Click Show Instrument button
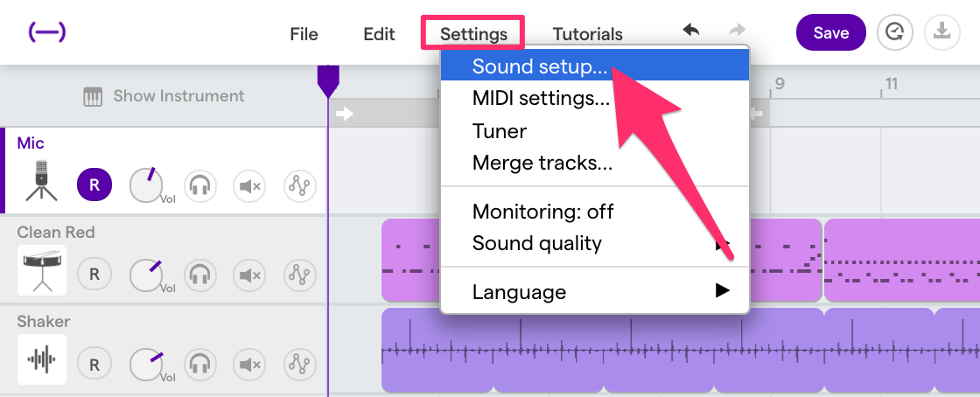This screenshot has height=397, width=980. (164, 96)
